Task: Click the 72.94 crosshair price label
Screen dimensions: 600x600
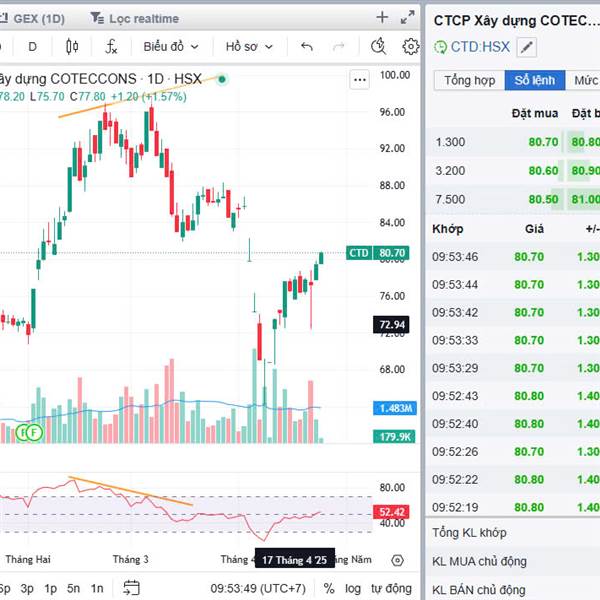Action: click(x=391, y=325)
